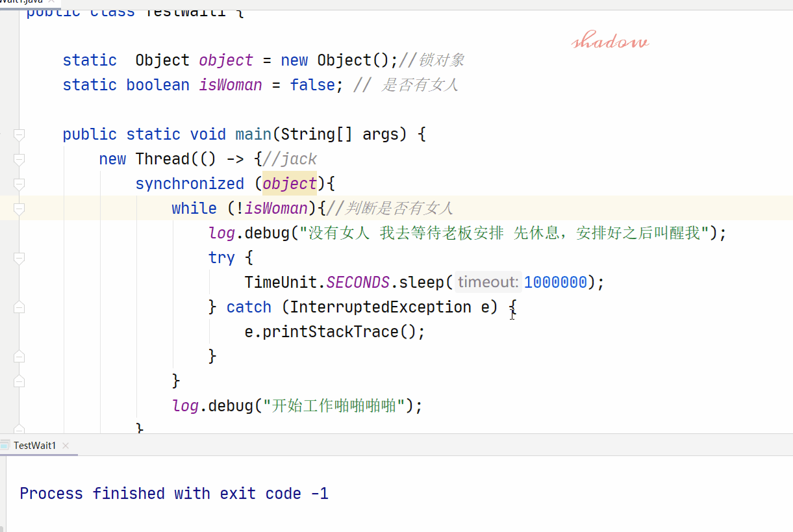This screenshot has height=532, width=793.
Task: Click the SECONDS constant
Action: point(358,282)
